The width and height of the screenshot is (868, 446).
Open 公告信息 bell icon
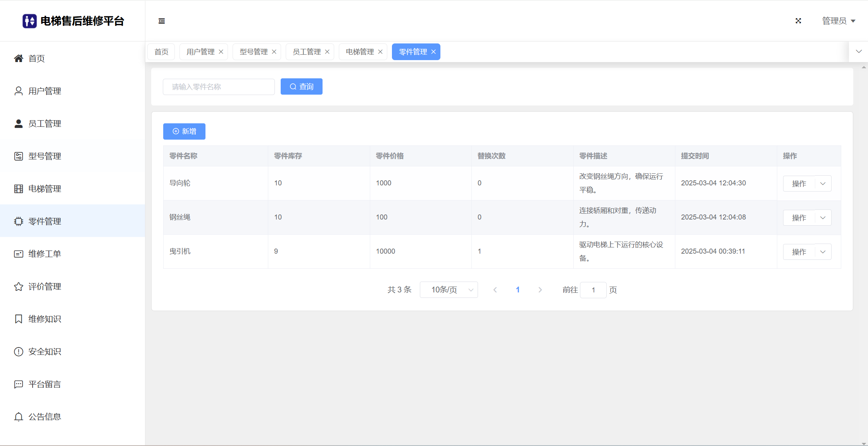(19, 417)
